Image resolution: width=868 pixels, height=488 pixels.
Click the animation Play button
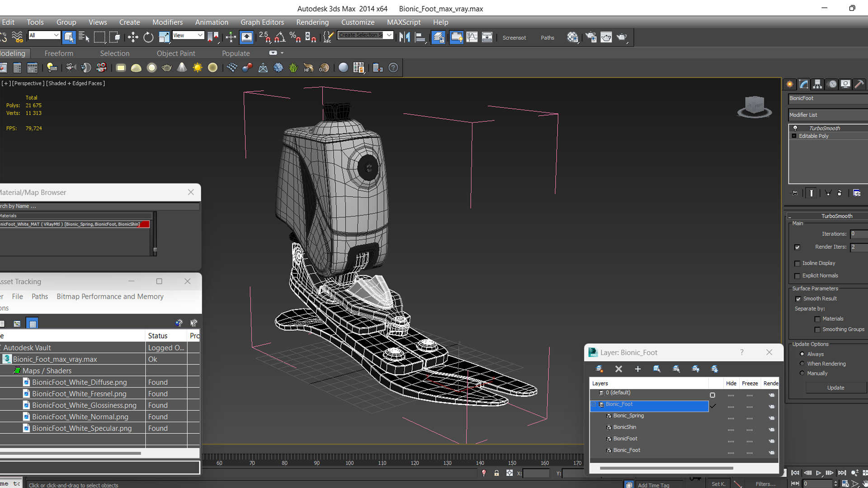pyautogui.click(x=818, y=473)
